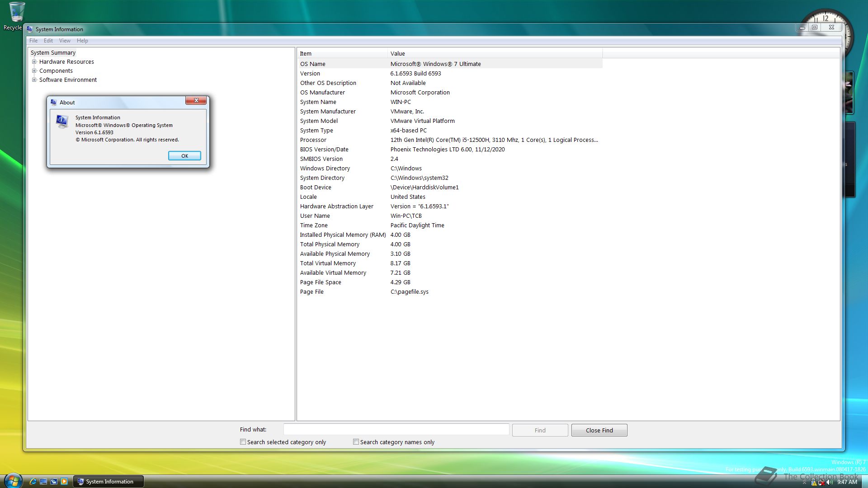Select Available Physical Memory row
Image resolution: width=868 pixels, height=488 pixels.
450,254
